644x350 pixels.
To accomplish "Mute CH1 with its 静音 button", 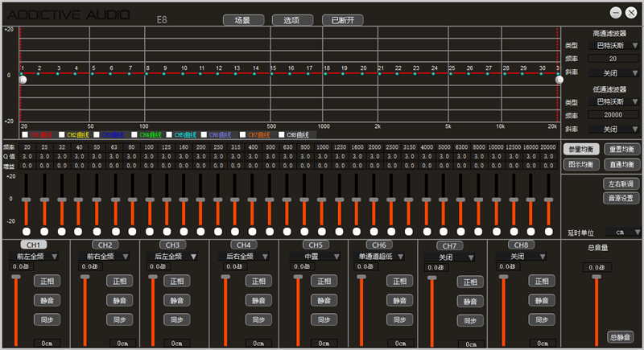I will 47,299.
